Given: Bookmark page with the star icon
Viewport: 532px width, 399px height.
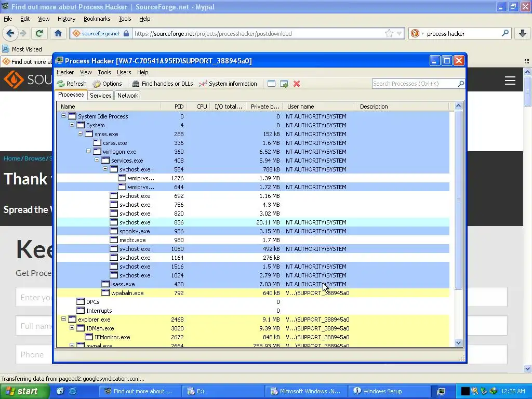Looking at the screenshot, I should [x=389, y=33].
